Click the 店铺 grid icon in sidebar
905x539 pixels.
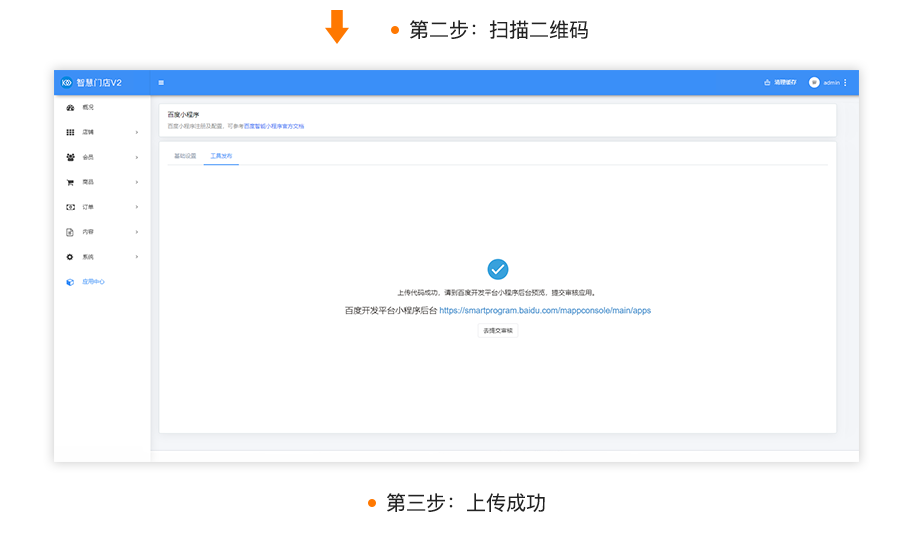point(70,132)
